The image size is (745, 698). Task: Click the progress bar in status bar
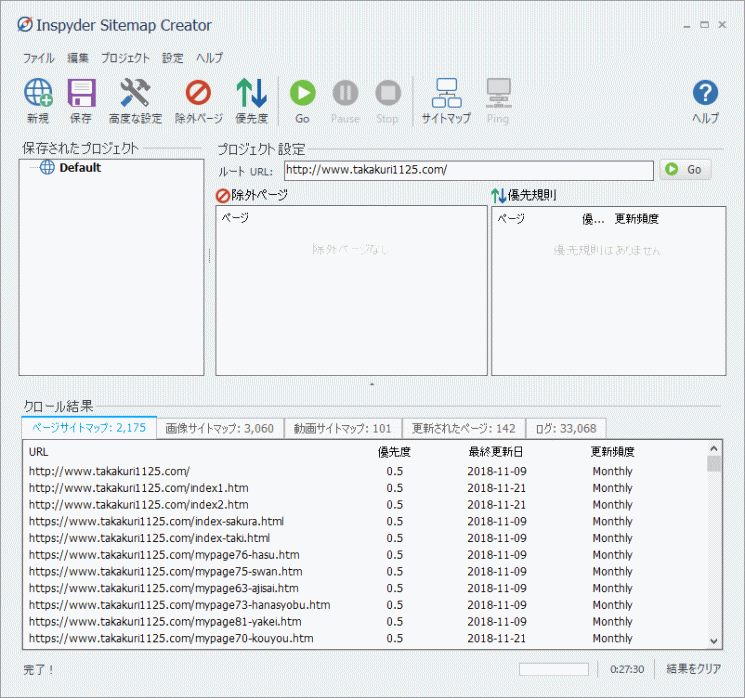(x=554, y=669)
